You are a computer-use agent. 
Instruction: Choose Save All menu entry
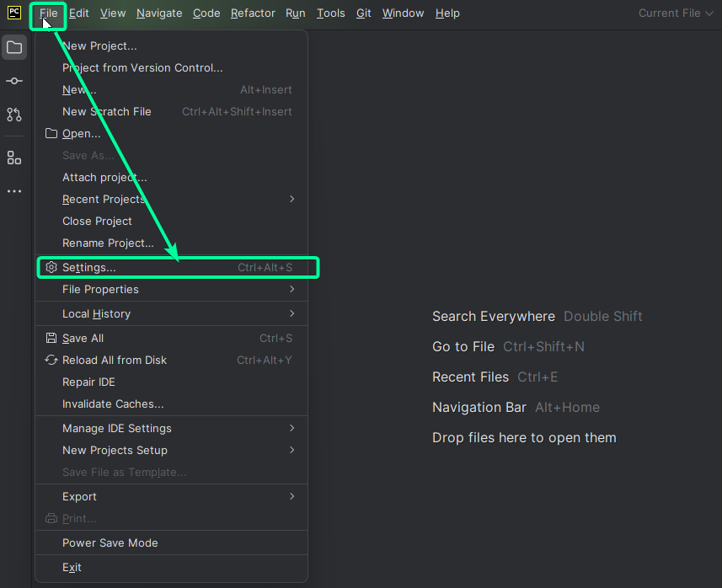[171, 338]
